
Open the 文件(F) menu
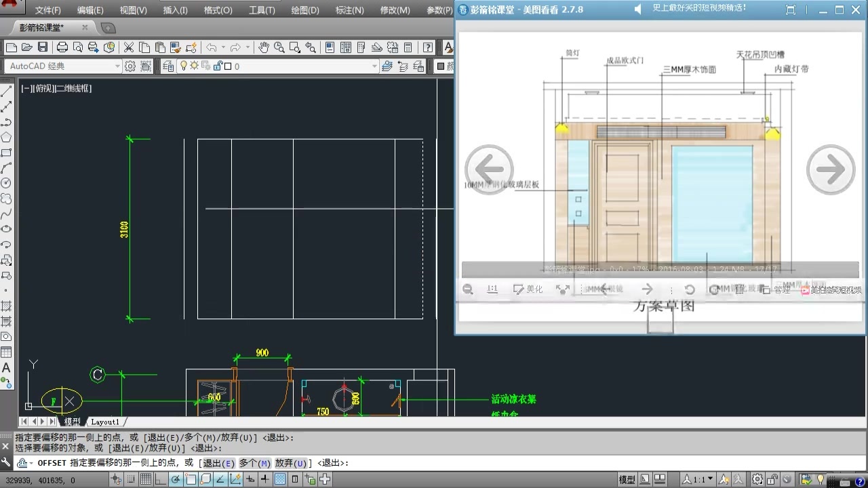(x=47, y=10)
